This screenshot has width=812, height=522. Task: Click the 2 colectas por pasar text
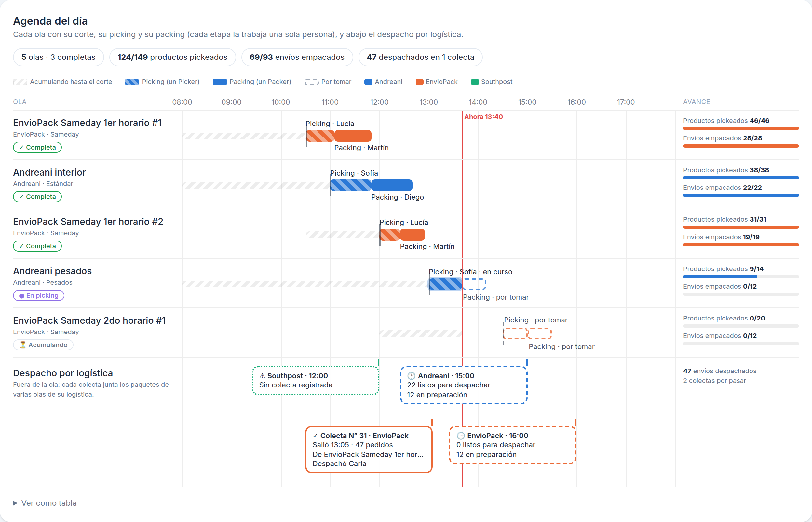click(714, 381)
